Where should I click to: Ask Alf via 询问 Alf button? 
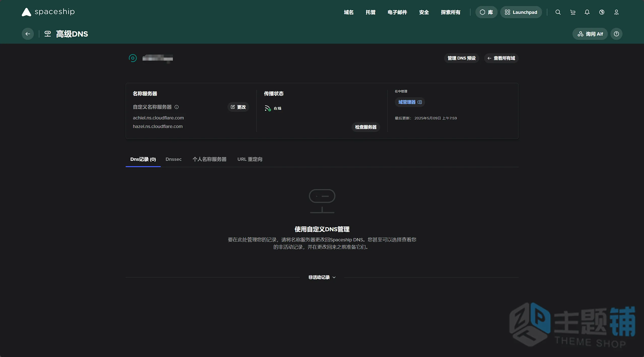590,34
